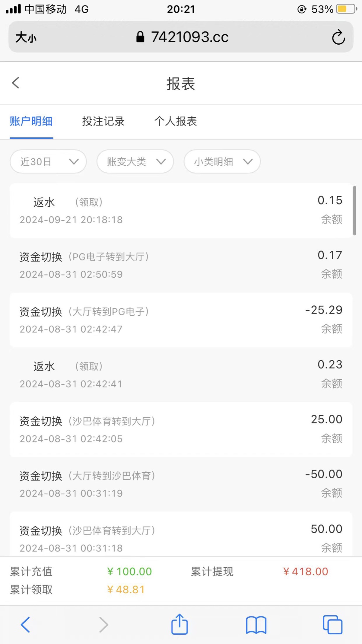Screen dimensions: 362x644
Task: Open Safari text size 大小 menu
Action: pyautogui.click(x=26, y=37)
